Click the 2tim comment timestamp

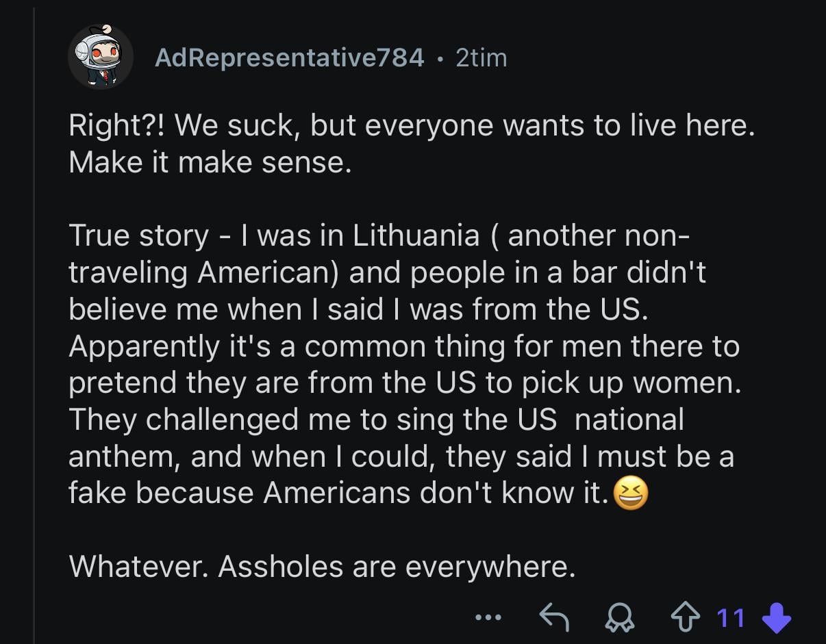(x=481, y=58)
